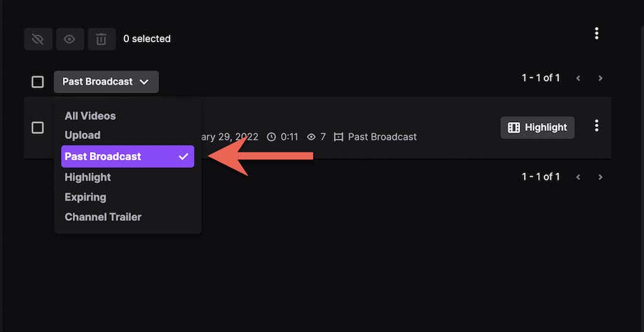The height and width of the screenshot is (332, 644).
Task: Click the delete trash can icon
Action: [101, 39]
